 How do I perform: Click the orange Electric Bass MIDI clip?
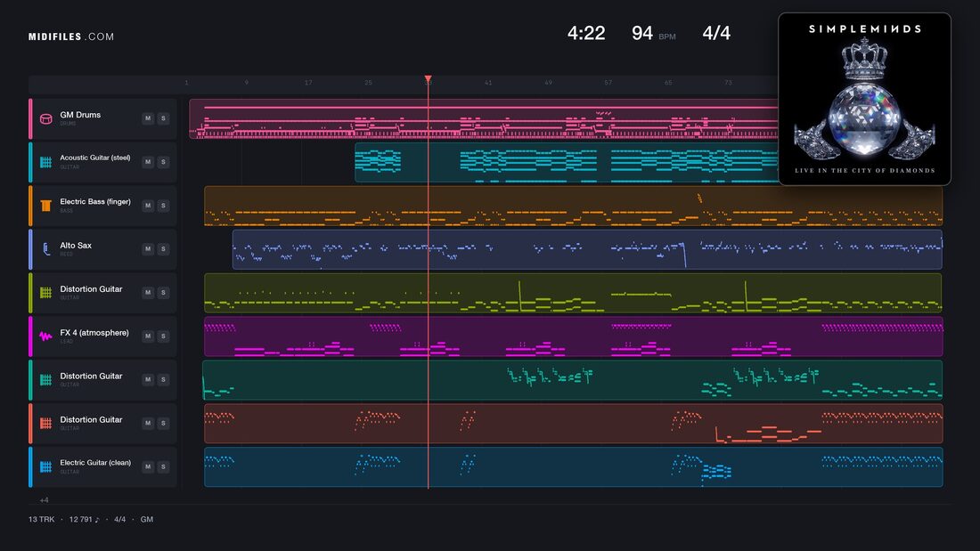coord(573,206)
